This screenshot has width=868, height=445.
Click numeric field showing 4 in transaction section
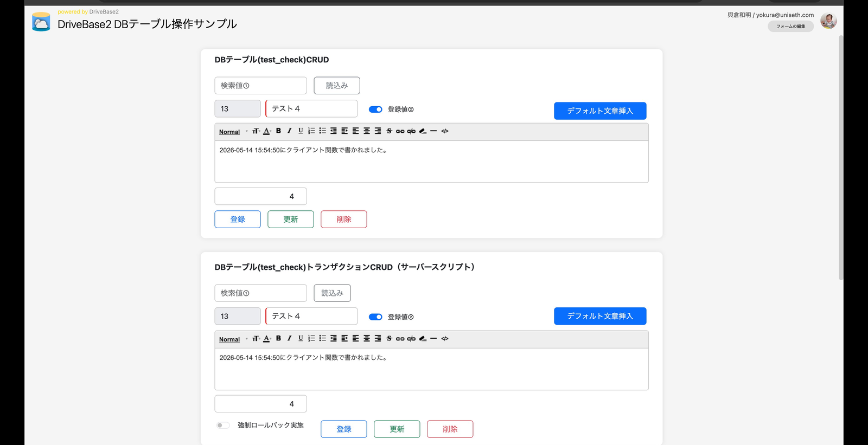[261, 404]
